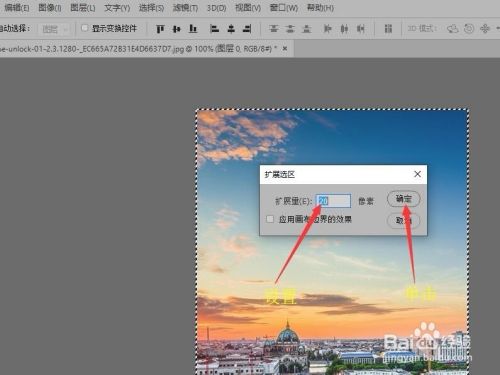Align left edges icon

tap(214, 29)
